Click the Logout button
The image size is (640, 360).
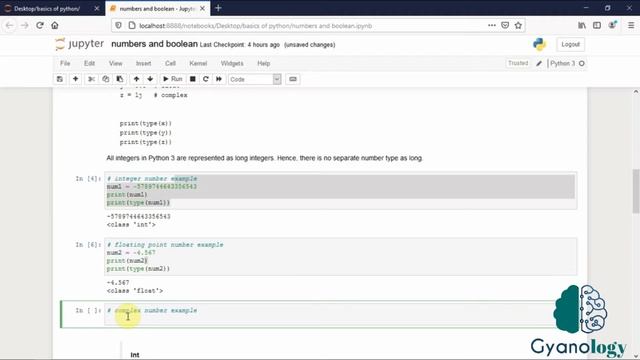(570, 44)
